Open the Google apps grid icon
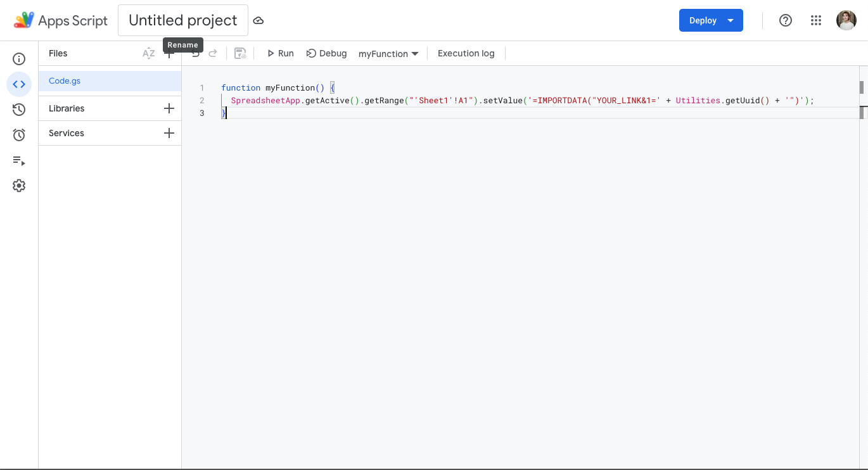The height and width of the screenshot is (470, 868). [816, 20]
